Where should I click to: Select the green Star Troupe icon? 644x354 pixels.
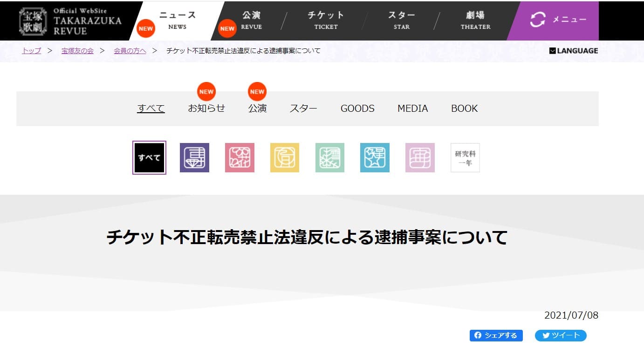tap(330, 157)
